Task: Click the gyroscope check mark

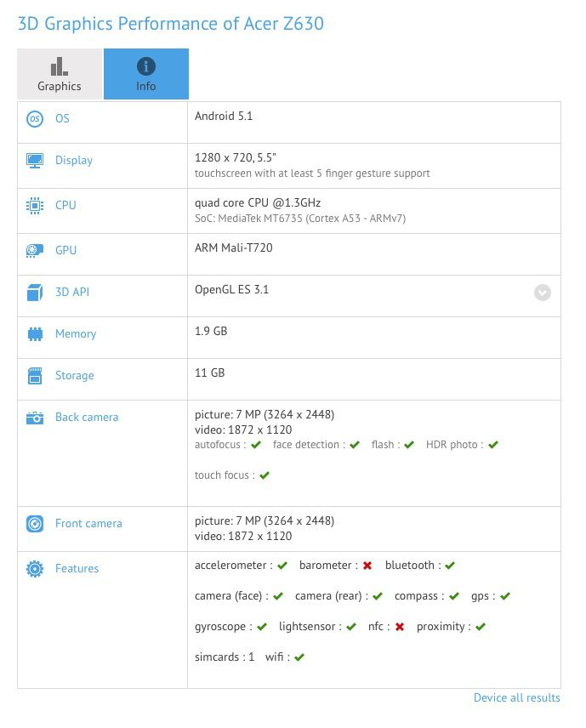Action: coord(262,627)
